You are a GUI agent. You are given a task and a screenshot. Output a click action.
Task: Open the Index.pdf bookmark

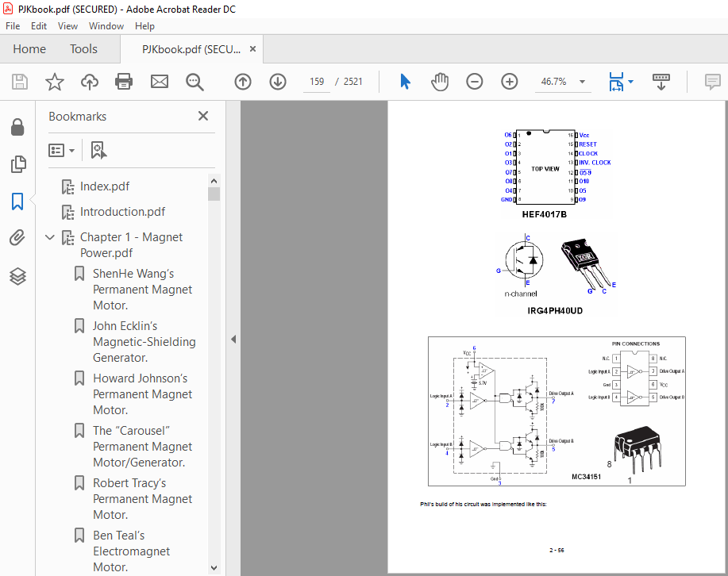point(105,186)
